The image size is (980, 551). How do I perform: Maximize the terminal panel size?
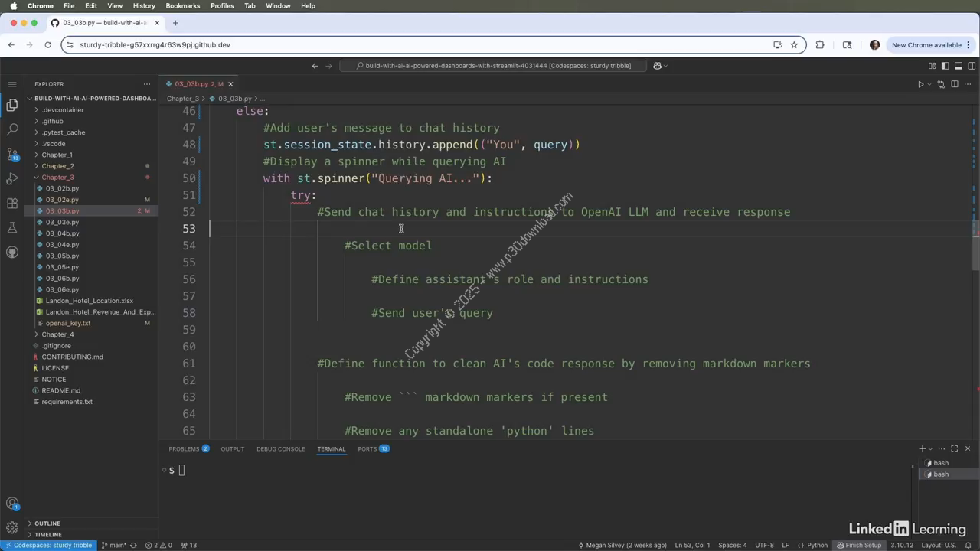(954, 448)
